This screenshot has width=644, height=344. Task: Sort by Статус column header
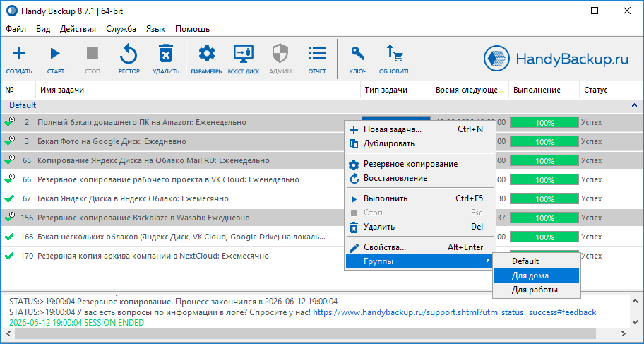[611, 90]
